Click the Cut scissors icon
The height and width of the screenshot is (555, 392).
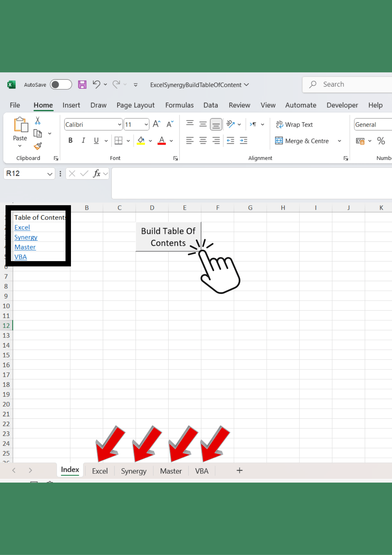(38, 120)
